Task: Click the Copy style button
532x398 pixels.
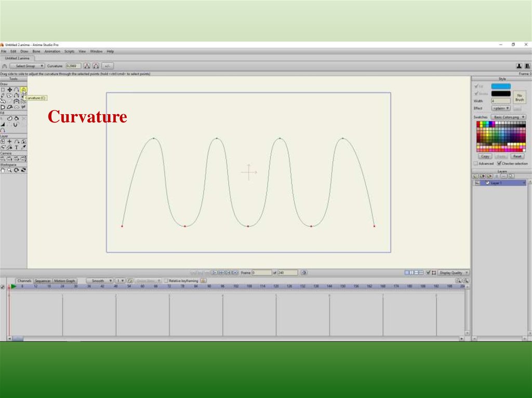Action: 485,156
